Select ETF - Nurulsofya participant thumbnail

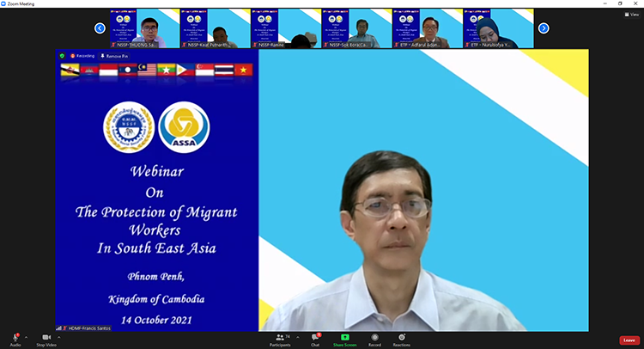click(x=498, y=28)
